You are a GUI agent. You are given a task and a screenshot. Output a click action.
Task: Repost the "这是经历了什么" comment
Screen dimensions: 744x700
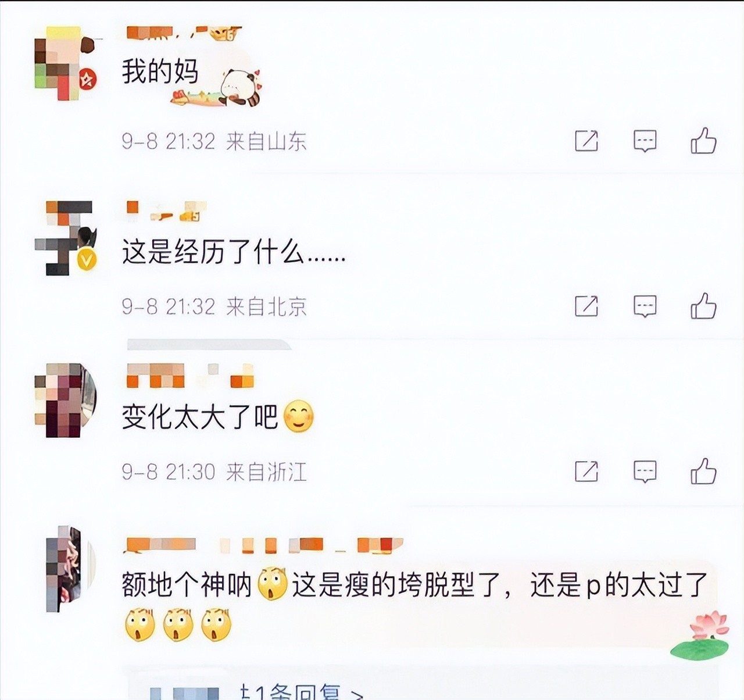pos(586,306)
